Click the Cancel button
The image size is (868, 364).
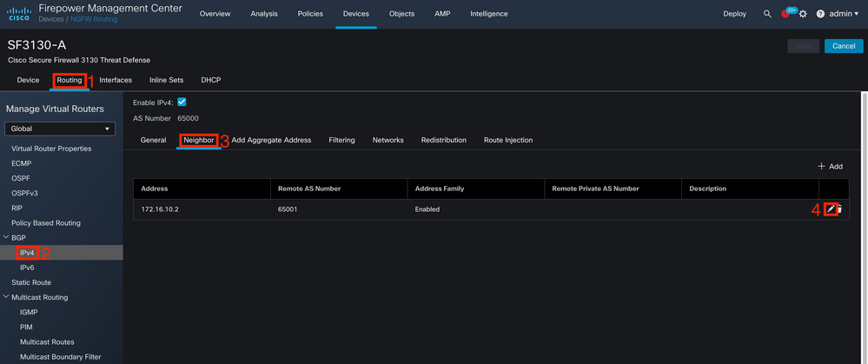click(x=844, y=46)
